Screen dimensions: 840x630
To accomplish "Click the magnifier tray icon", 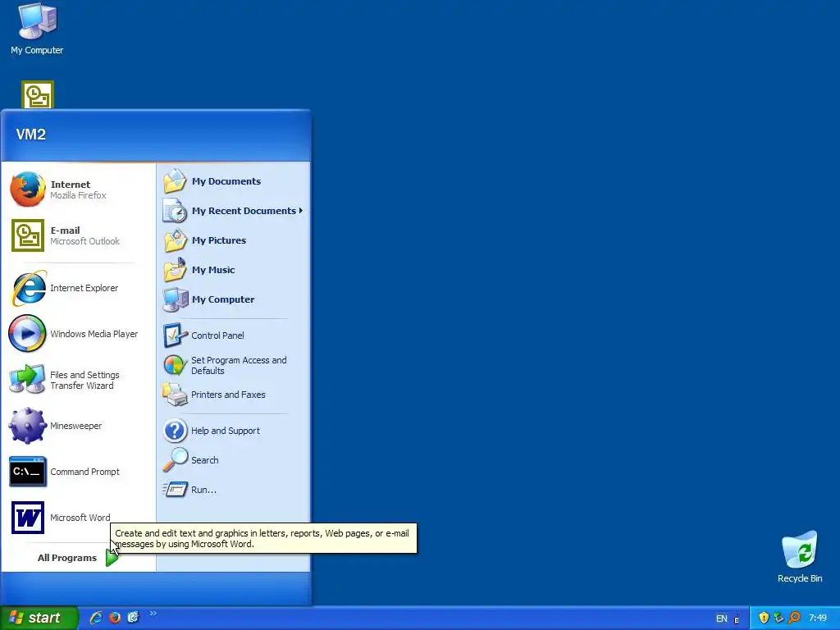I will click(794, 618).
